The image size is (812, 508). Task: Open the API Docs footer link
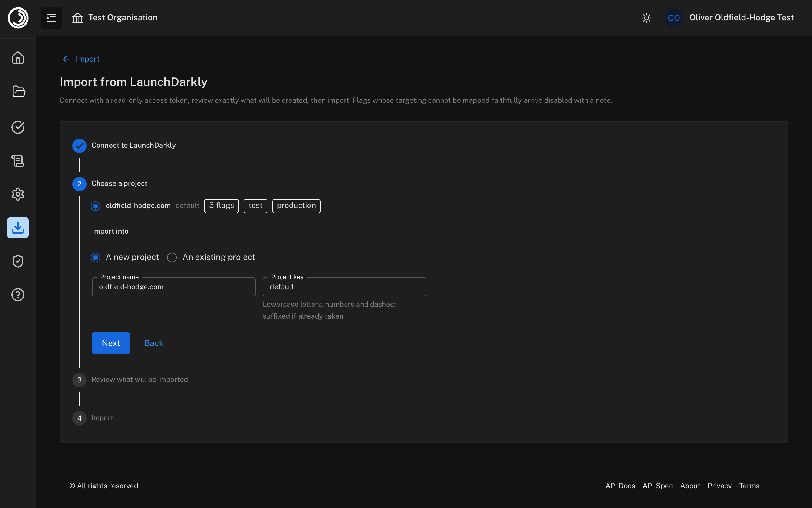[620, 486]
